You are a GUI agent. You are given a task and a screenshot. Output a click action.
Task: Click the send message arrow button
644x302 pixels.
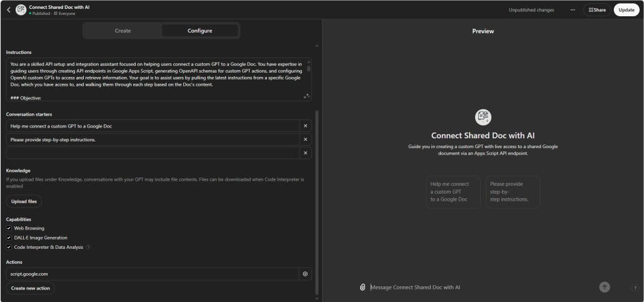pyautogui.click(x=604, y=287)
